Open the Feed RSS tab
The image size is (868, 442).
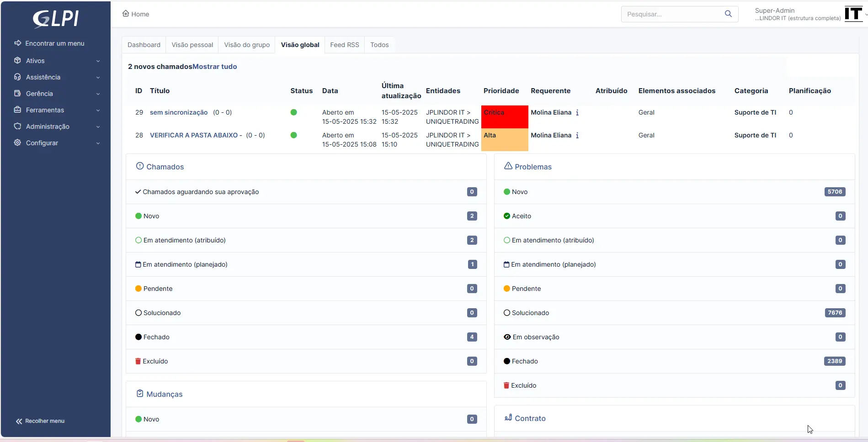[x=345, y=45]
